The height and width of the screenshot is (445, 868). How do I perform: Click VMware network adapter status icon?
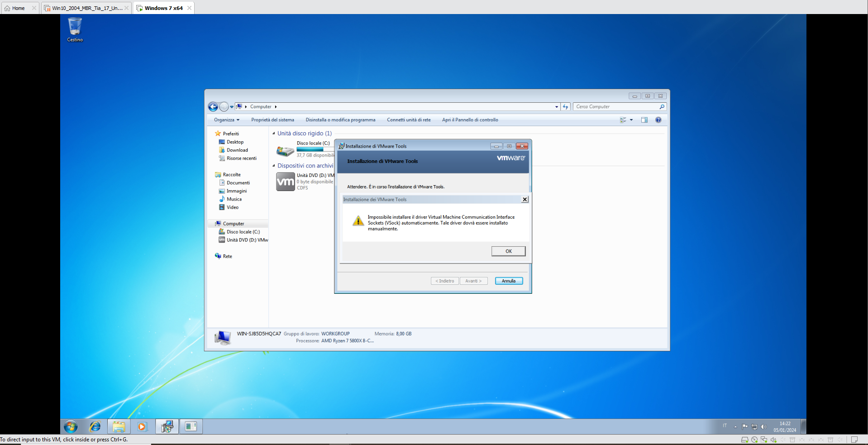click(x=764, y=440)
